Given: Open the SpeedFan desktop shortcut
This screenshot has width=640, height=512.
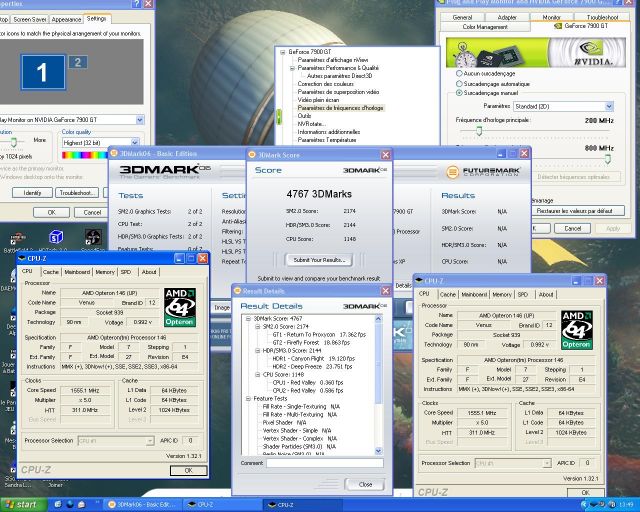Looking at the screenshot, I should click(93, 237).
